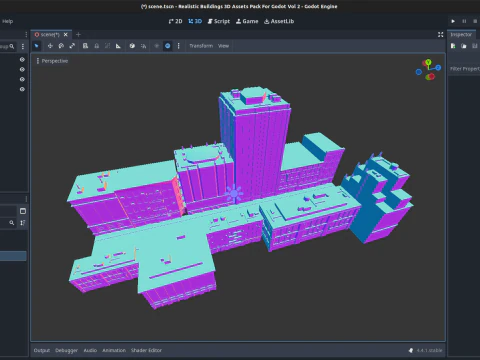Toggle the Use Local Space cube icon

(132, 46)
